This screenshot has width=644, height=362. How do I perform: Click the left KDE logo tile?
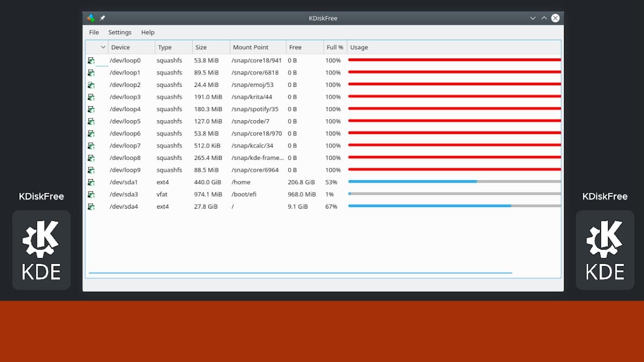click(x=41, y=250)
